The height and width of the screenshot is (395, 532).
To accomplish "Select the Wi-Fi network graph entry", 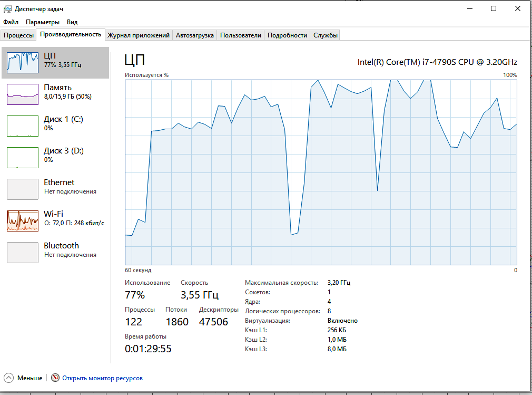I will (23, 220).
